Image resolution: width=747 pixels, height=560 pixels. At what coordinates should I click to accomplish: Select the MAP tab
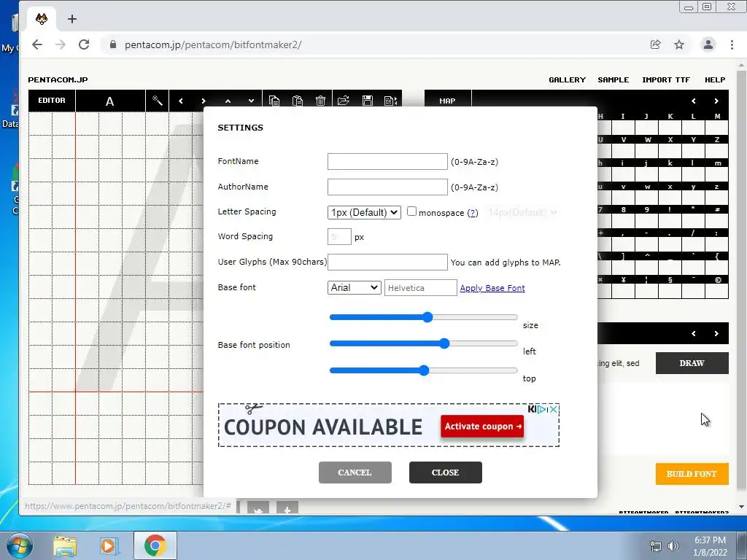click(x=447, y=101)
